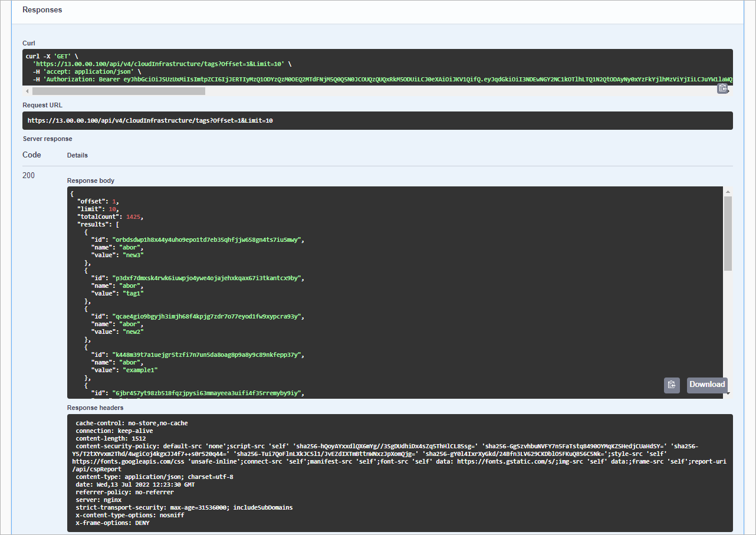Click the response body vertical scrollbar thumb
The width and height of the screenshot is (756, 535).
(x=728, y=234)
